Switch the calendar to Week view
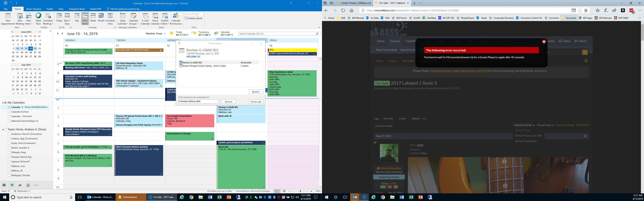This screenshot has height=201, width=644. (x=93, y=18)
